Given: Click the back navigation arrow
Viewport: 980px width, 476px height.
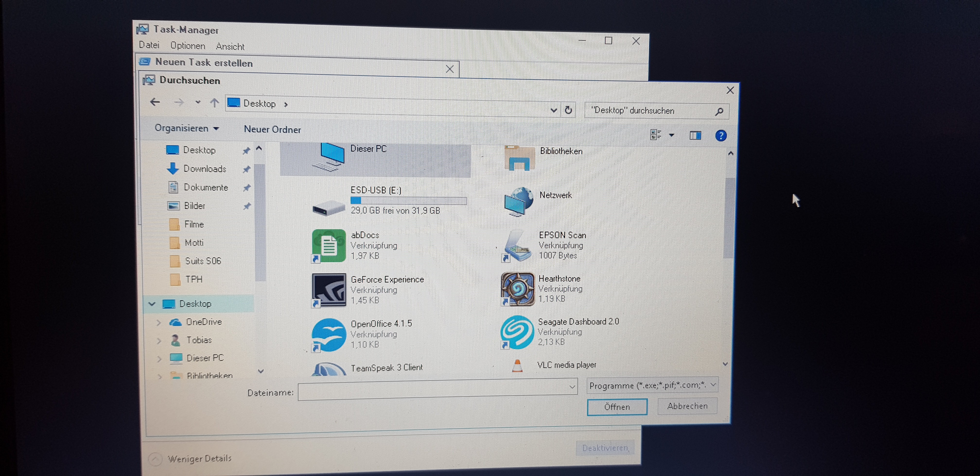Looking at the screenshot, I should click(155, 102).
